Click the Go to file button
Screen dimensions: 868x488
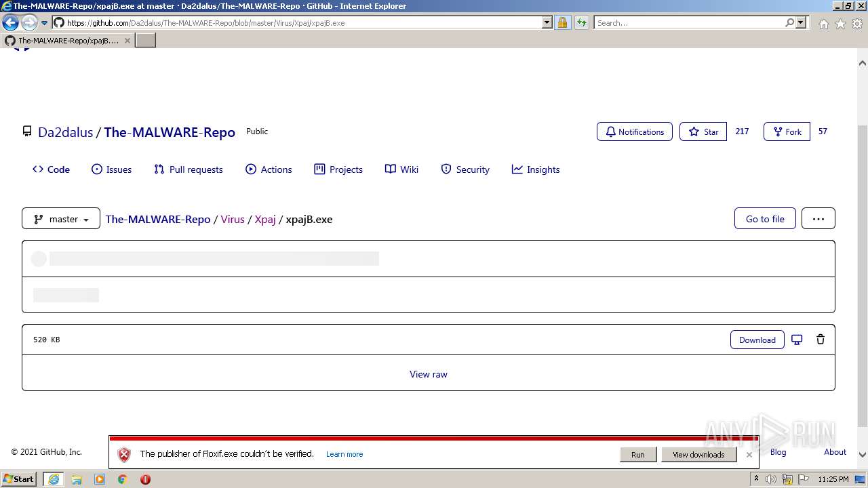point(765,218)
